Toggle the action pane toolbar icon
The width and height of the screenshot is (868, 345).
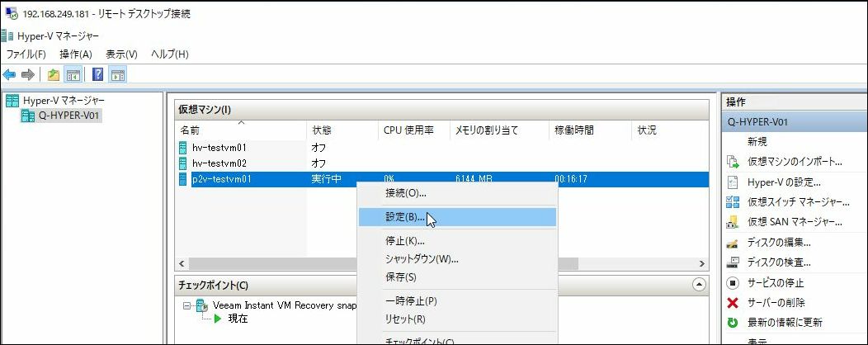[x=118, y=75]
